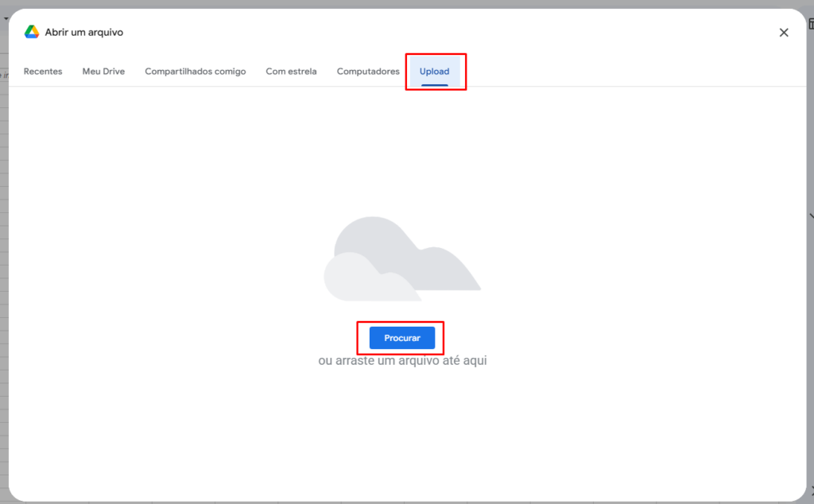Click the blue underline beneath the Upload tab

click(x=435, y=84)
